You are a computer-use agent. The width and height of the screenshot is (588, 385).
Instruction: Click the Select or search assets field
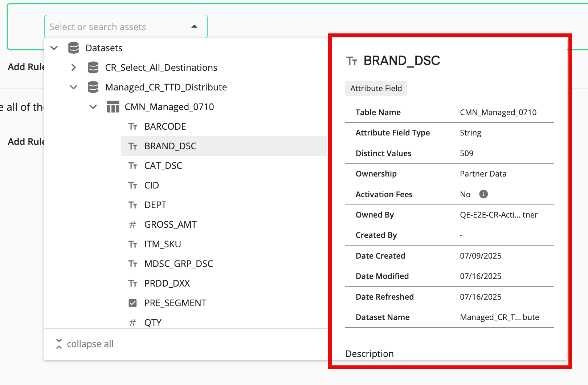pos(126,27)
